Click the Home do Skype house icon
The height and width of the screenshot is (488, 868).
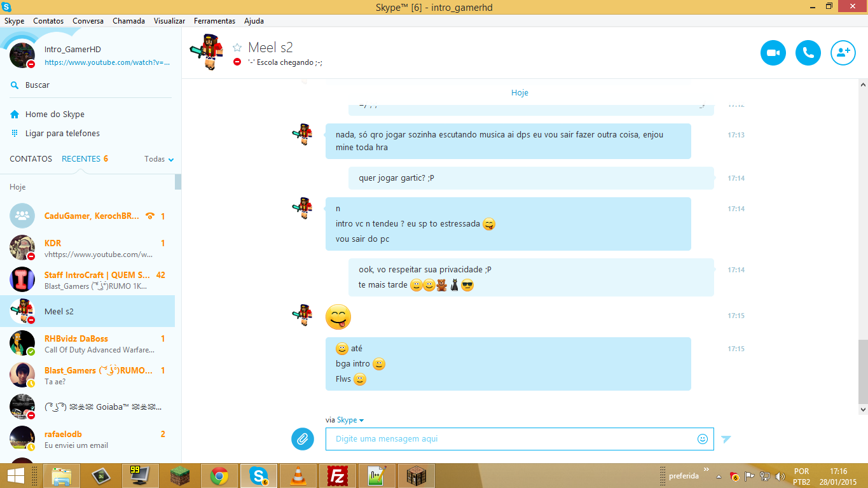(x=15, y=114)
